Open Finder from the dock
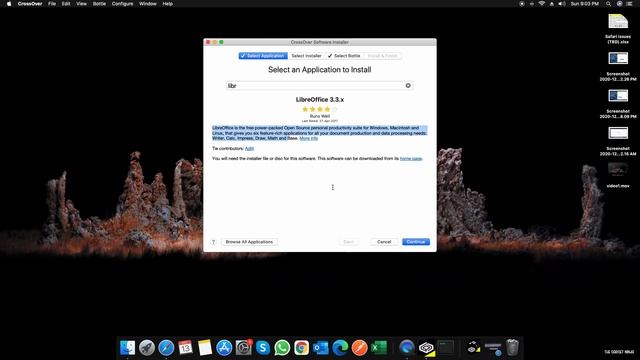640x360 pixels. tap(127, 348)
